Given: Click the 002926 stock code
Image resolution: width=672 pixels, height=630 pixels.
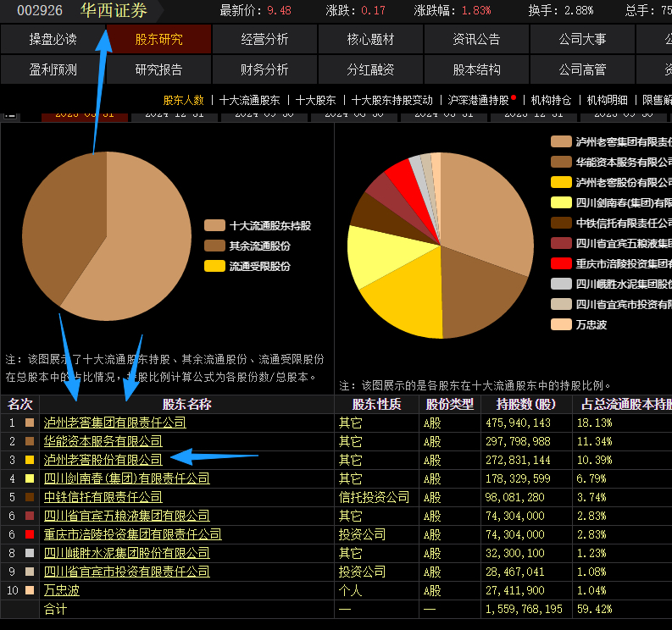Looking at the screenshot, I should click(40, 10).
